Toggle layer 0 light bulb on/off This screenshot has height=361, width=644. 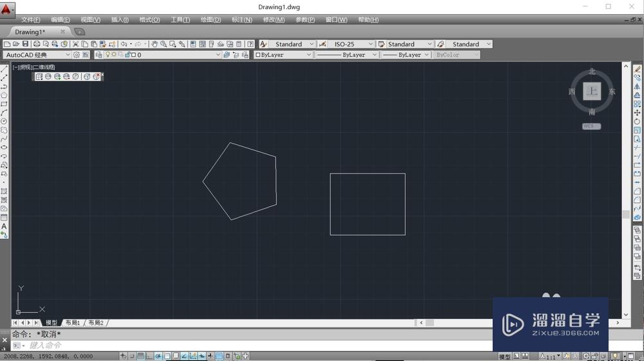pyautogui.click(x=108, y=55)
